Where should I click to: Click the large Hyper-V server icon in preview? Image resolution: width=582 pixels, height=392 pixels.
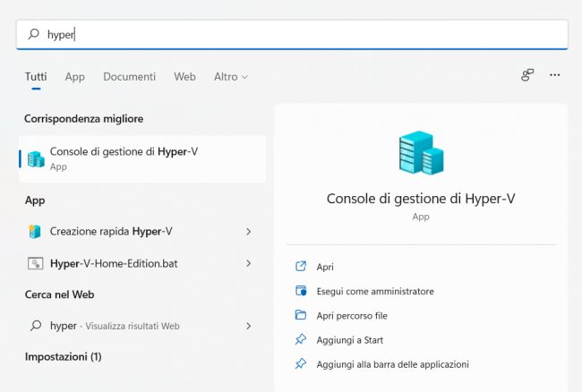pyautogui.click(x=421, y=152)
